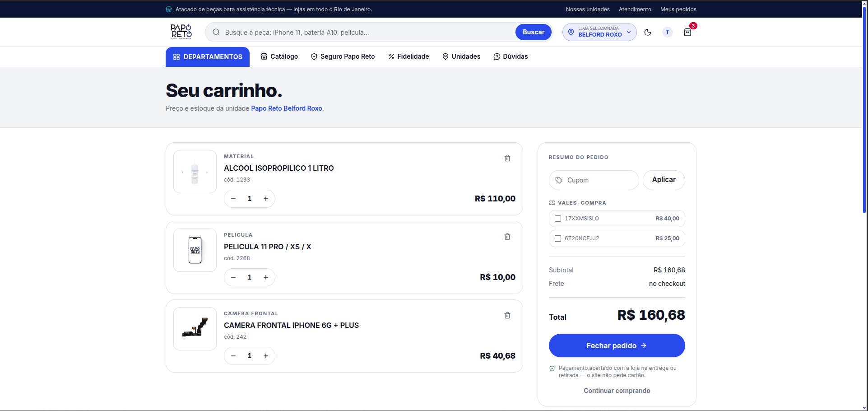Delete Alcool Isopropilico from cart

pos(507,158)
